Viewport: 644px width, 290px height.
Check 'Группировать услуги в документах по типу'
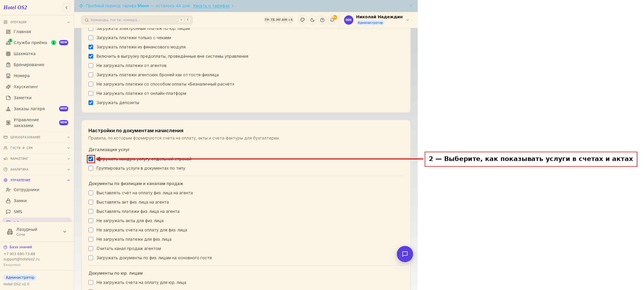(91, 168)
